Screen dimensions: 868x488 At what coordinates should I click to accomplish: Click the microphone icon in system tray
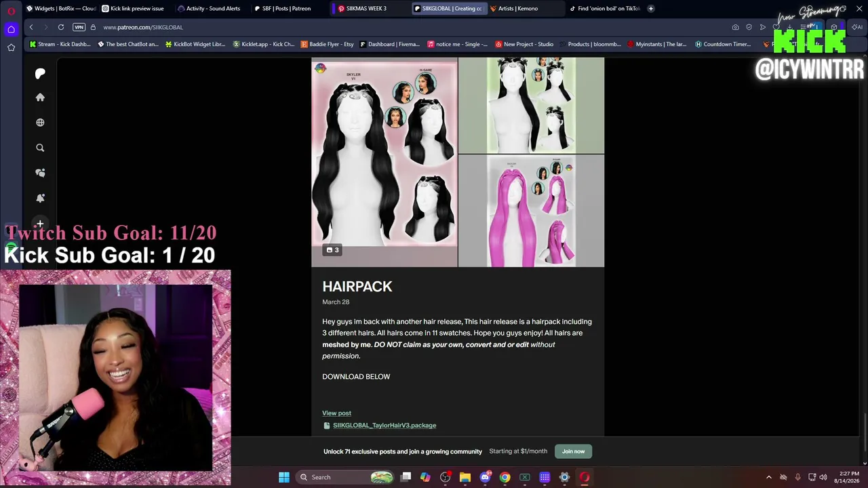pos(797,477)
